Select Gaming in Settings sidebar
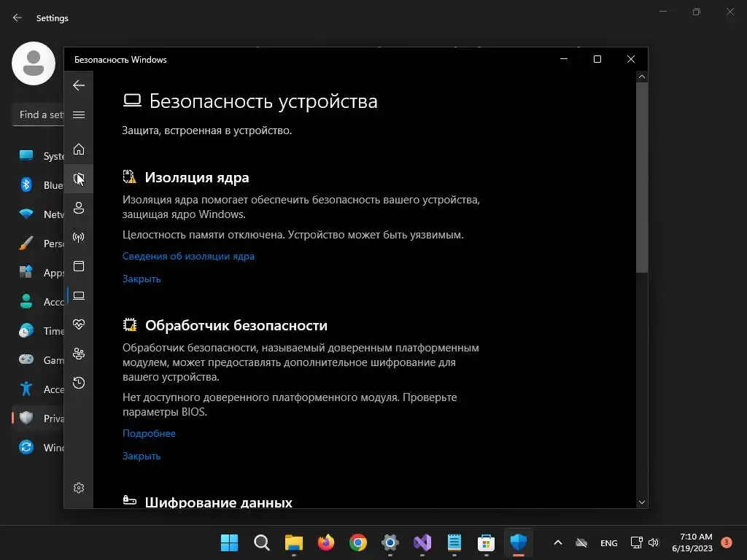747x560 pixels. point(38,360)
